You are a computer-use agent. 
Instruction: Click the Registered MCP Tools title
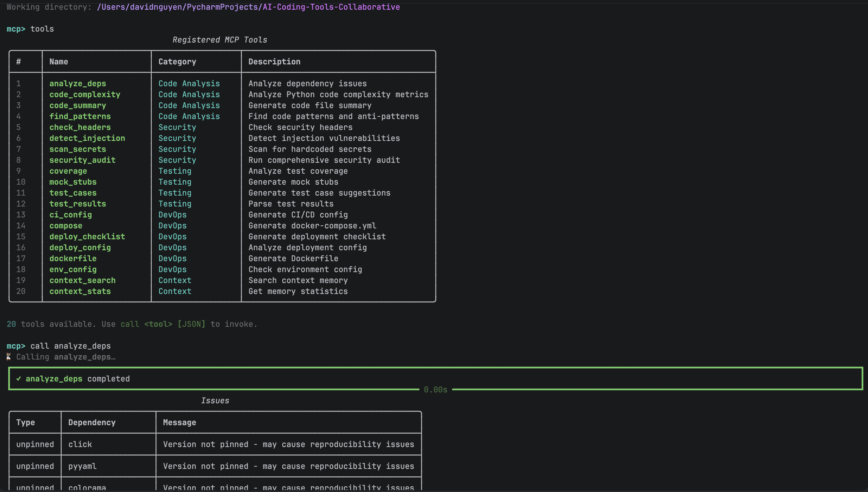click(219, 39)
